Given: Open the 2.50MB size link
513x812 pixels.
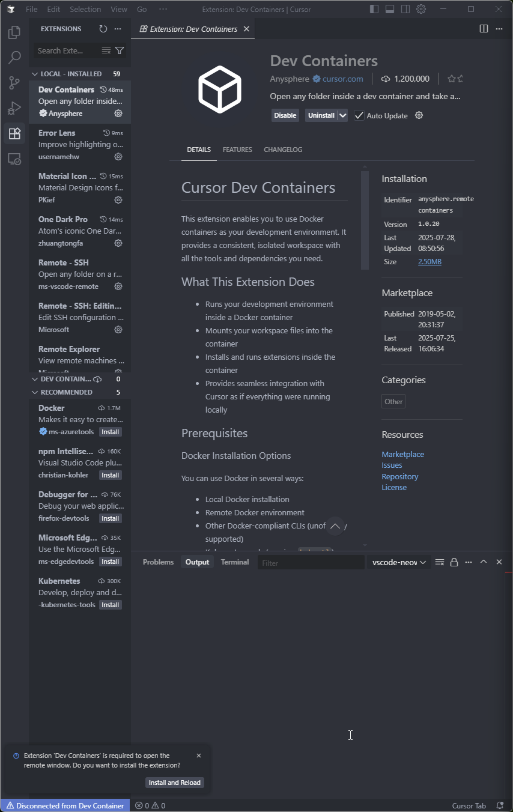Looking at the screenshot, I should click(430, 262).
